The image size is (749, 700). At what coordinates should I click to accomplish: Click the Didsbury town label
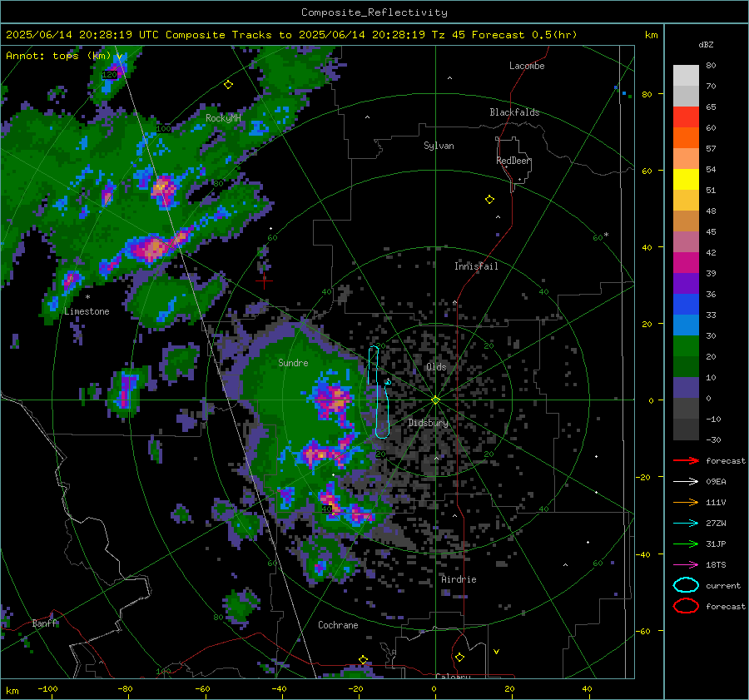[429, 423]
